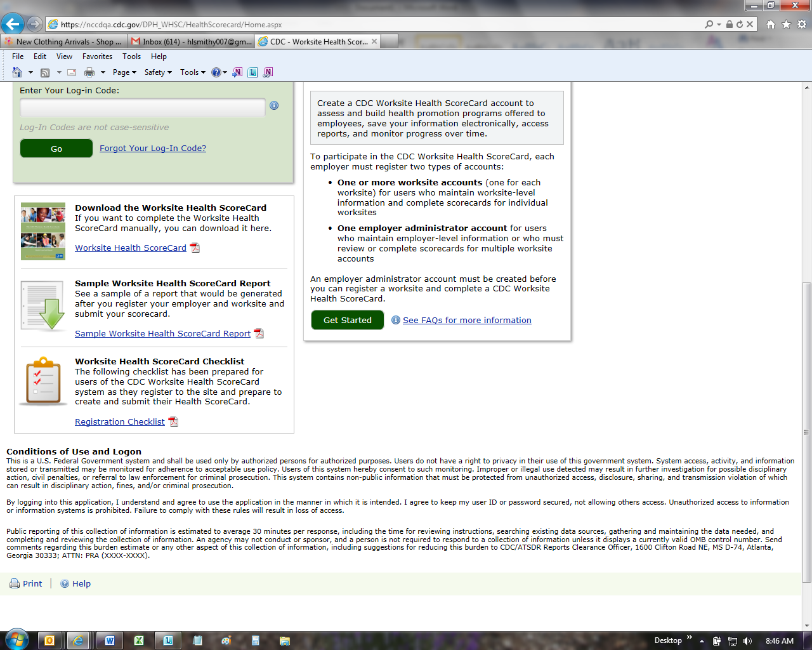This screenshot has height=650, width=812.
Task: Switch to the New Clothing Arrivals tab
Action: click(x=63, y=41)
